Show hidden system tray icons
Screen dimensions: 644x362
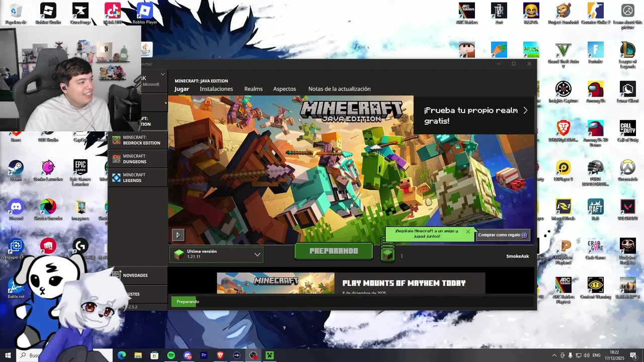coord(554,355)
